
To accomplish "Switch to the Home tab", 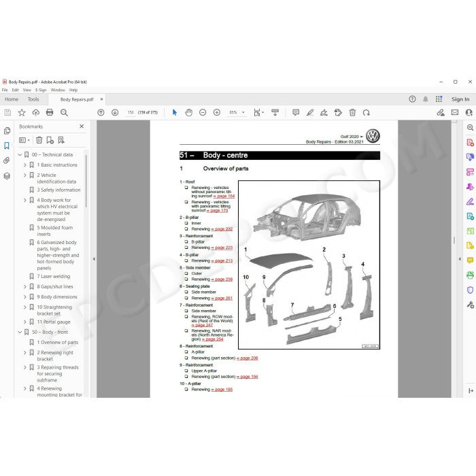I will (12, 99).
